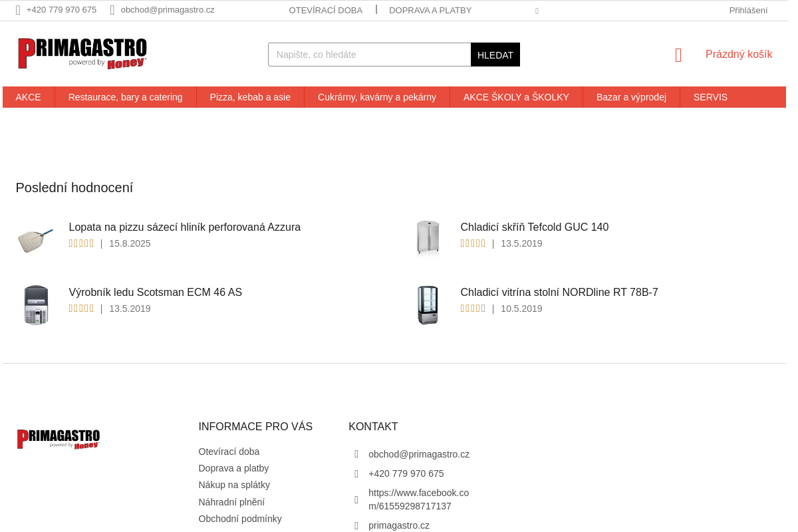Open the SERVIS menu item
Image resolution: width=798 pixels, height=532 pixels.
(710, 97)
